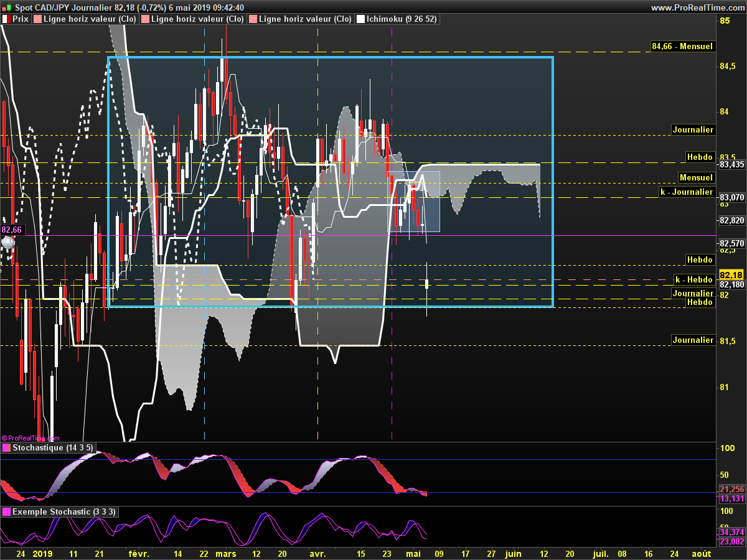This screenshot has height=560, width=747.
Task: Select the 84,66 - Mensuel level label
Action: tap(682, 46)
